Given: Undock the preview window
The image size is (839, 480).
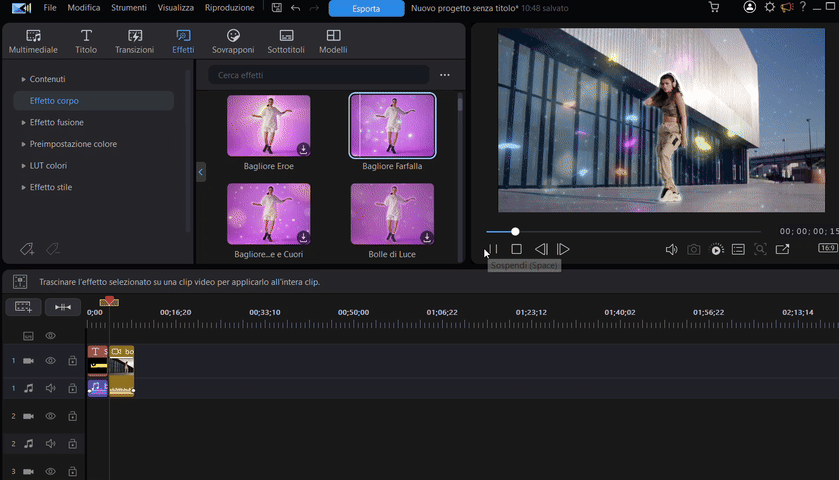Looking at the screenshot, I should pyautogui.click(x=782, y=249).
